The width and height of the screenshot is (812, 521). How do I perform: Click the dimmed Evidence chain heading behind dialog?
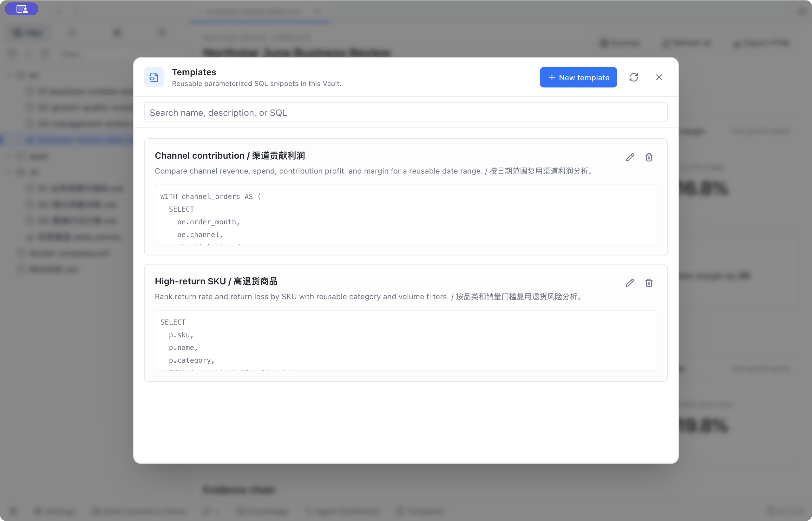tap(239, 490)
